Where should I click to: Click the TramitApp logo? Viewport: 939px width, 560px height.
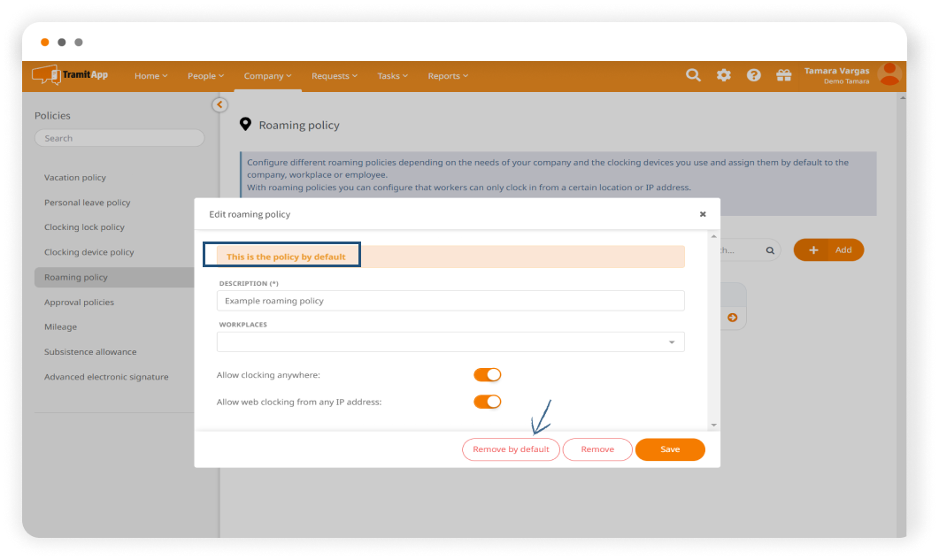click(x=71, y=76)
